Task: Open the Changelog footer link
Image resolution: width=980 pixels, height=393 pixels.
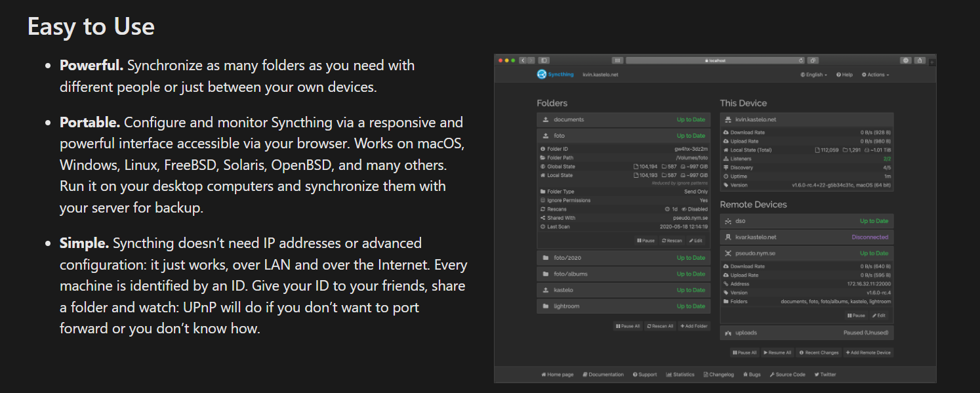Action: 718,375
